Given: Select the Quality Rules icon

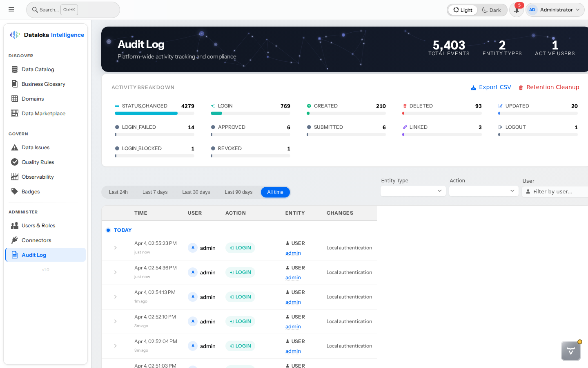Looking at the screenshot, I should 14,162.
